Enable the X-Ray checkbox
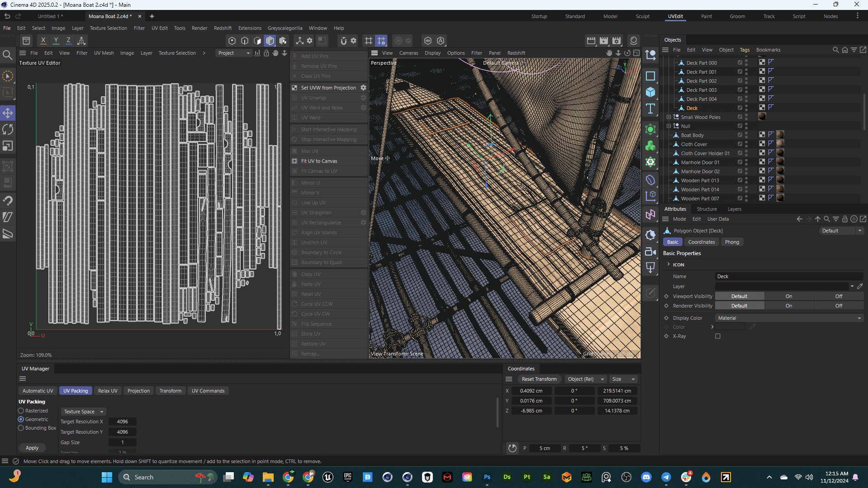This screenshot has width=868, height=488. [x=718, y=336]
